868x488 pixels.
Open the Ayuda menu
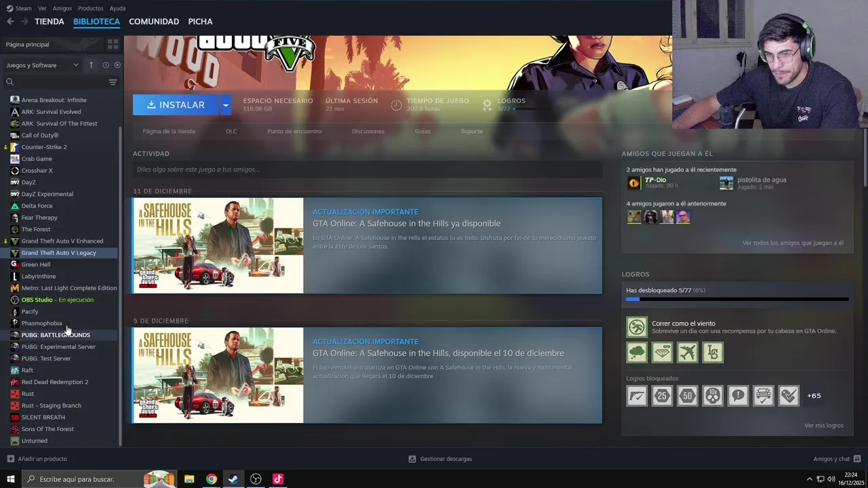117,8
